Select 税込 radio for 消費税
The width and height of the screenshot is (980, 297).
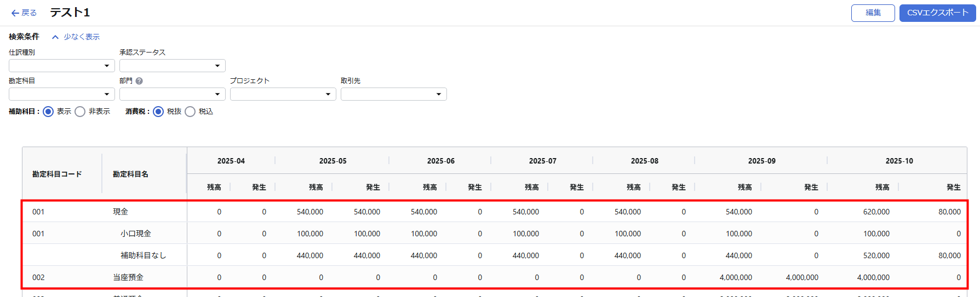190,112
